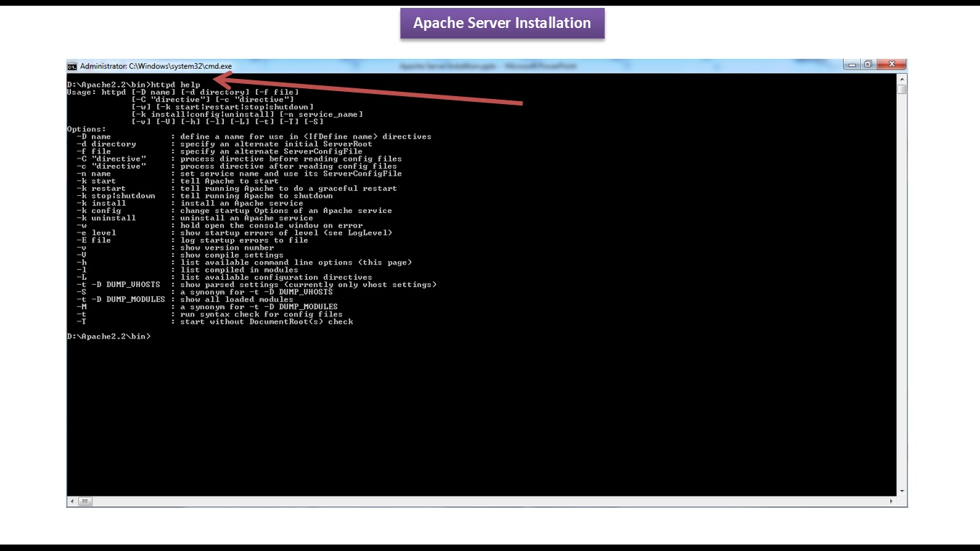Click 'run syntax check for config files'
Image resolution: width=980 pixels, height=551 pixels.
pyautogui.click(x=261, y=314)
